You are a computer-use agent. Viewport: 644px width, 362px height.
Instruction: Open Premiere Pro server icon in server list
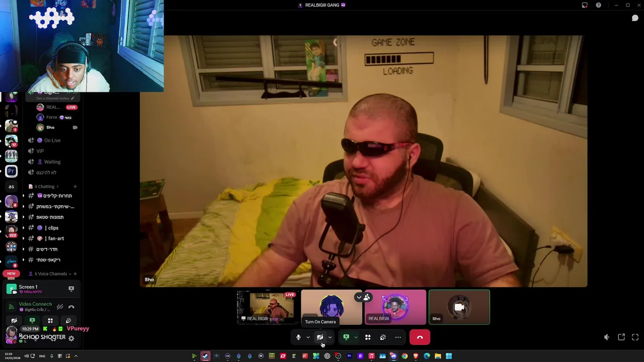tap(11, 171)
